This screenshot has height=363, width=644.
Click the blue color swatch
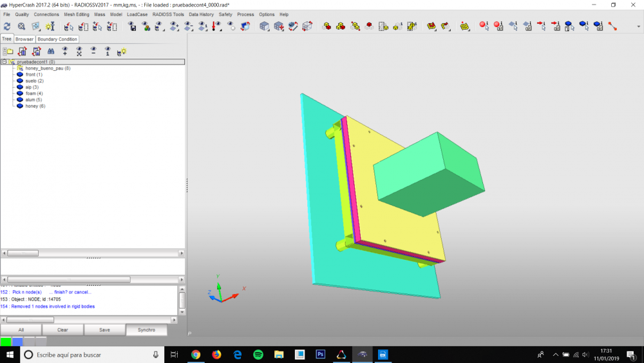(17, 341)
